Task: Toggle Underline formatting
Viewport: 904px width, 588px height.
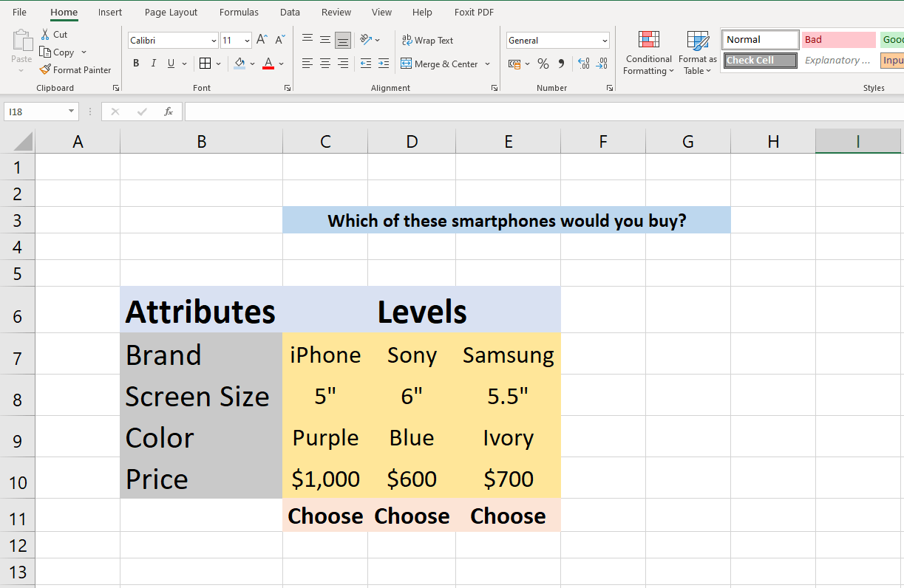Action: [x=171, y=64]
